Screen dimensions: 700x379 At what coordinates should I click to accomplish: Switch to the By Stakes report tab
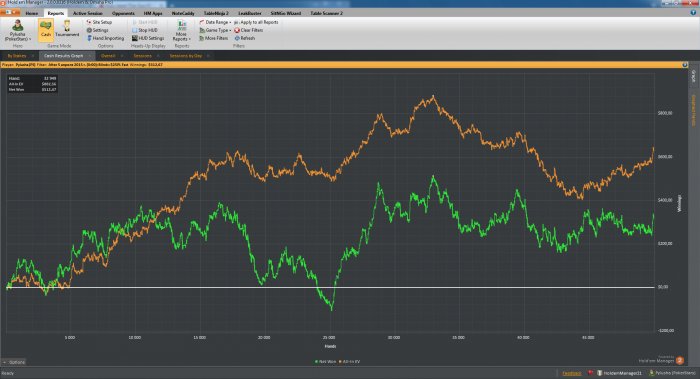[17, 56]
